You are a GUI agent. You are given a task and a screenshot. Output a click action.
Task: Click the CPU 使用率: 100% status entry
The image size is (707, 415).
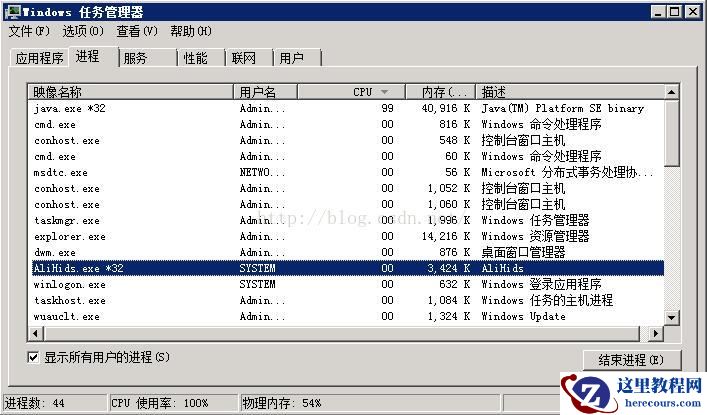173,403
